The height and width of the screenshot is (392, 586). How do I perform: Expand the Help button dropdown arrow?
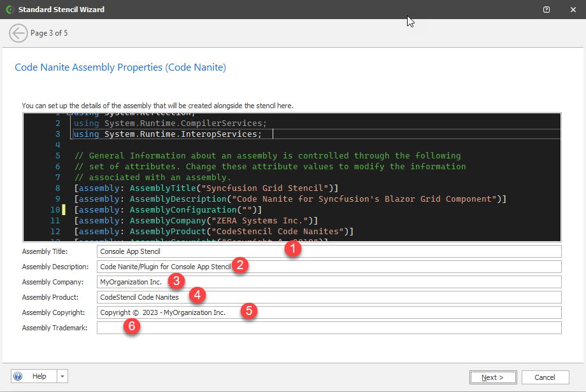[x=62, y=377]
